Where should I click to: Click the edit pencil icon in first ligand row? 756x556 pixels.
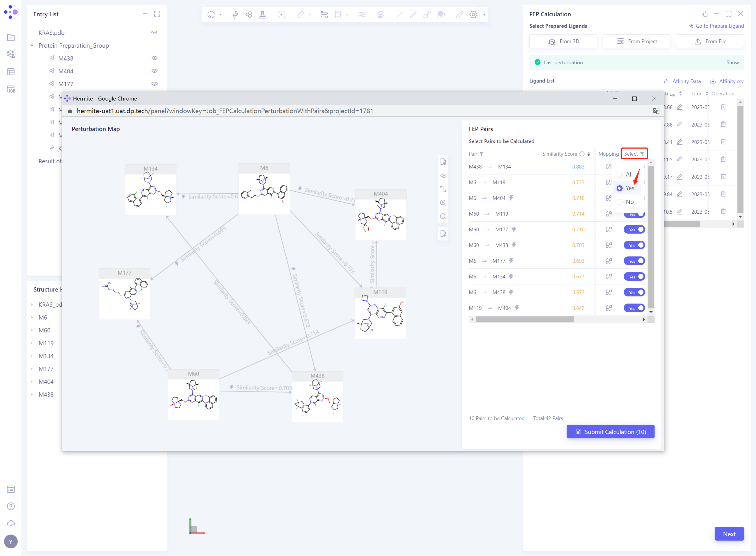(679, 107)
